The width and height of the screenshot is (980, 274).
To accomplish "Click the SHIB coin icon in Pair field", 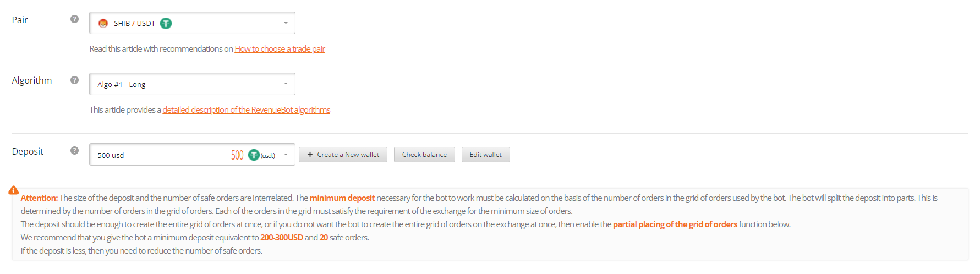I will (x=103, y=23).
